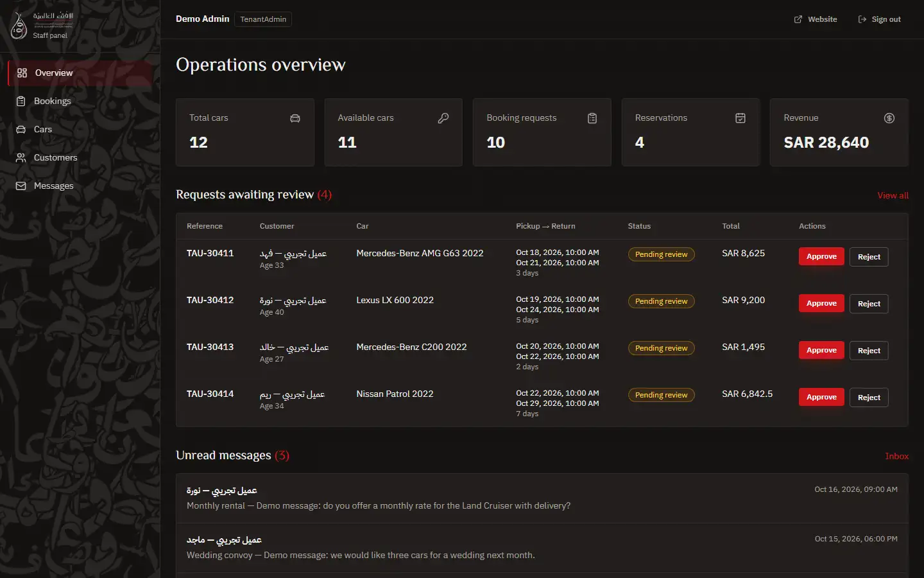Viewport: 924px width, 578px height.
Task: Click Sign out
Action: 880,20
